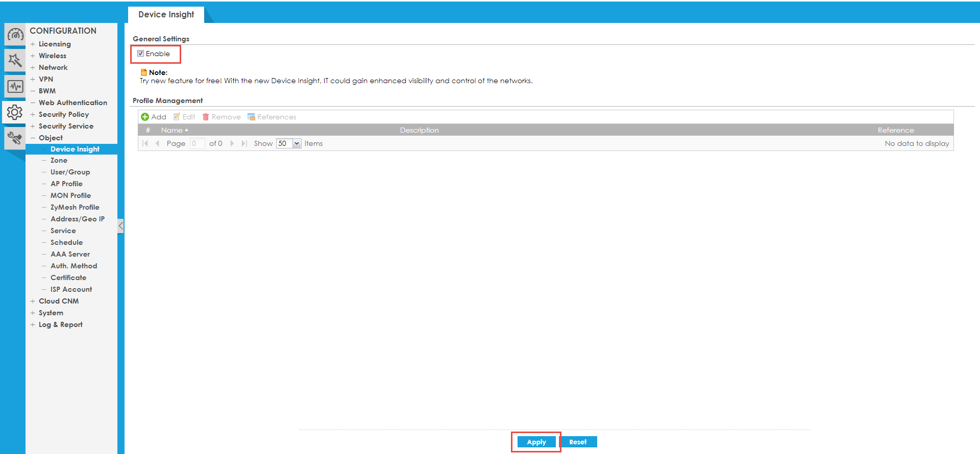Expand the Security Policy tree node

click(33, 115)
